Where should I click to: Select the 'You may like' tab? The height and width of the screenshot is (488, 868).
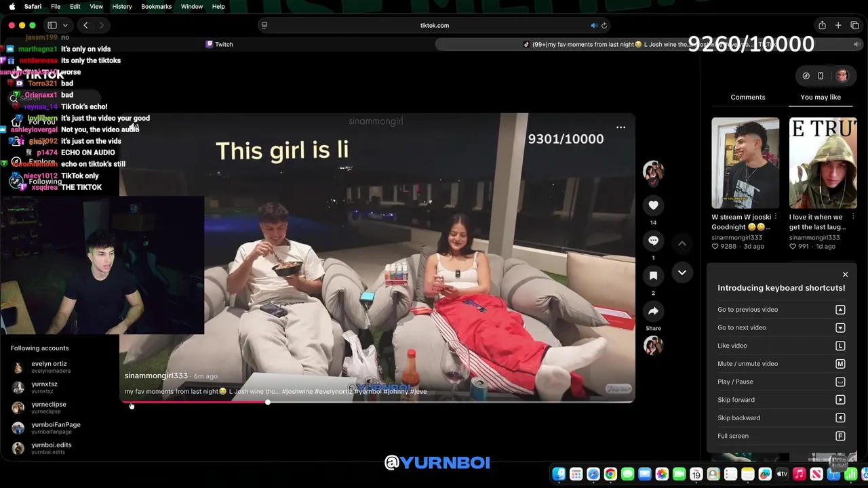pyautogui.click(x=821, y=97)
